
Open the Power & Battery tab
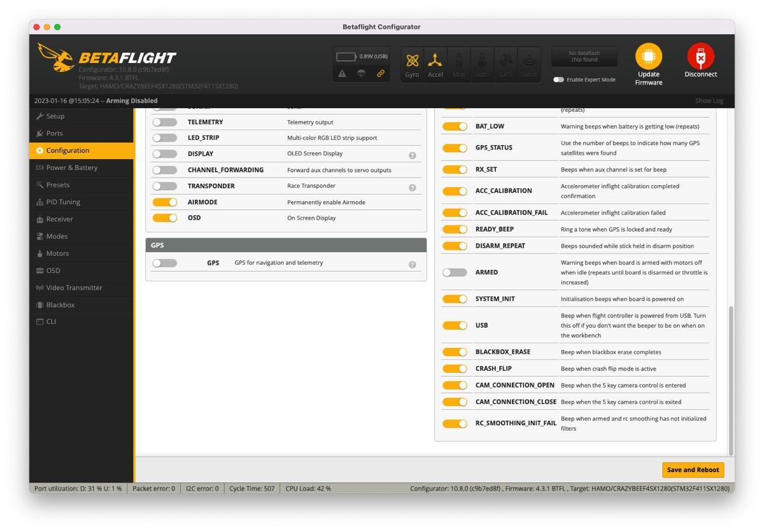point(81,168)
